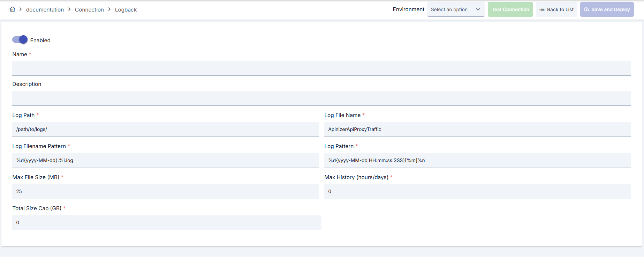Click the Log Path field with /path/to/logs/
This screenshot has width=644, height=257.
[166, 129]
